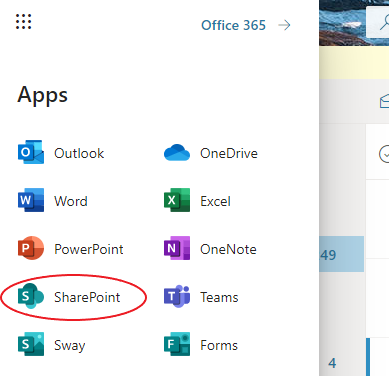
Task: Select the item showing 4 in background
Action: [x=332, y=363]
